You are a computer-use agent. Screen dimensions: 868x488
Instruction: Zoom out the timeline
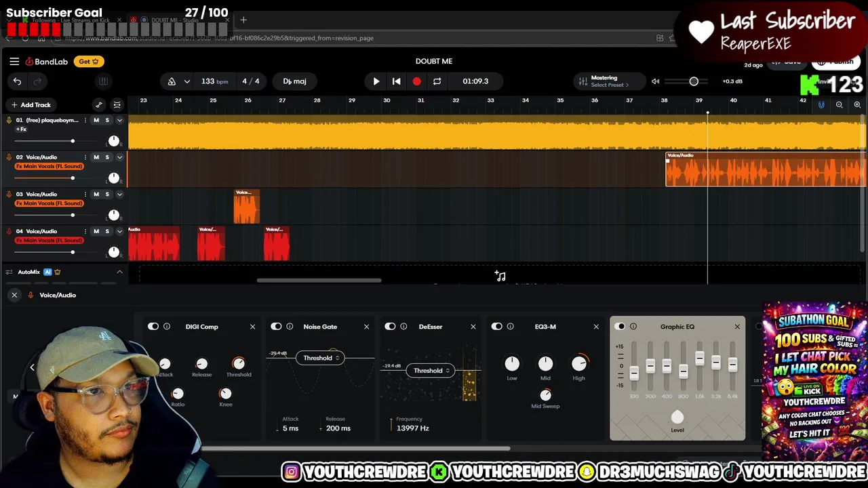[840, 105]
